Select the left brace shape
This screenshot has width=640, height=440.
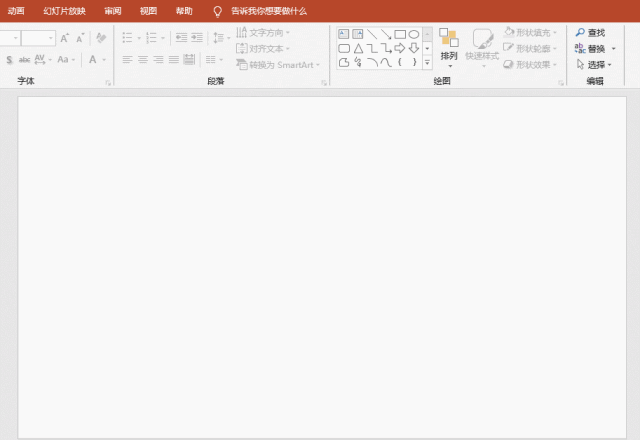click(x=400, y=62)
